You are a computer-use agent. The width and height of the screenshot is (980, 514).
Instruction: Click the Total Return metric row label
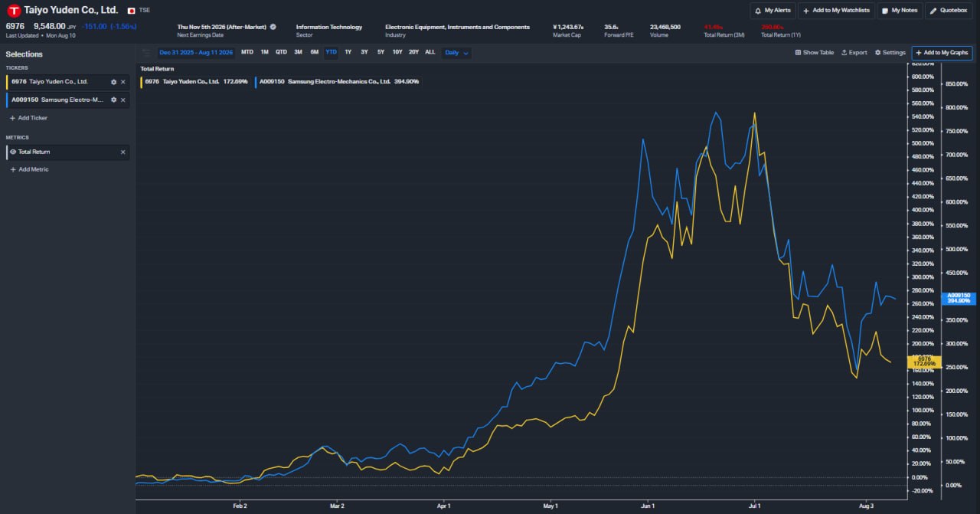34,152
